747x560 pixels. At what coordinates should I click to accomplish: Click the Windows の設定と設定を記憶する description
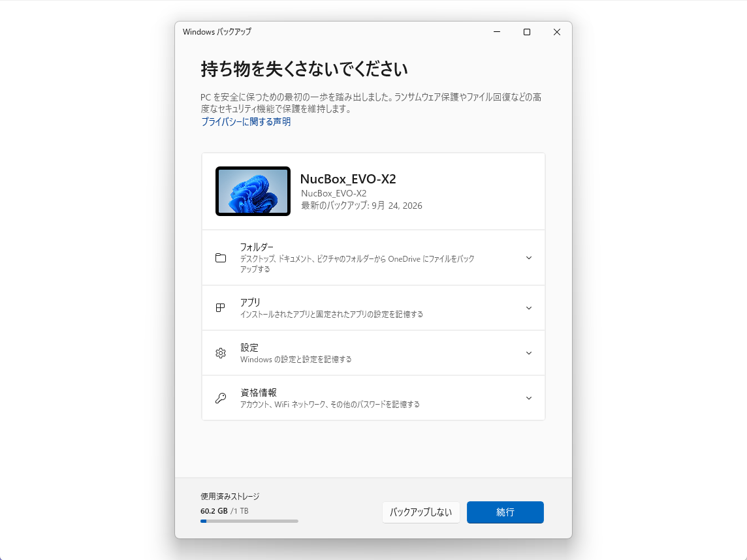pos(296,360)
